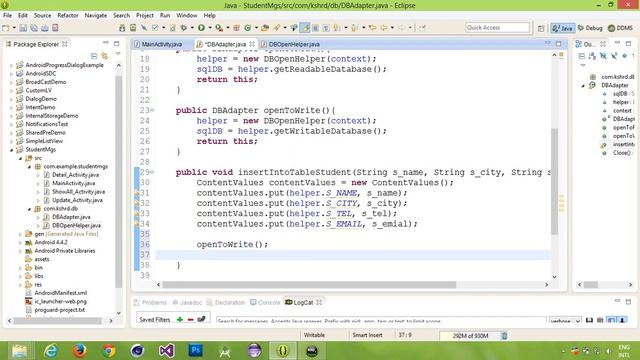Click the garbage collector trash icon
This screenshot has height=360, width=640.
tap(504, 336)
